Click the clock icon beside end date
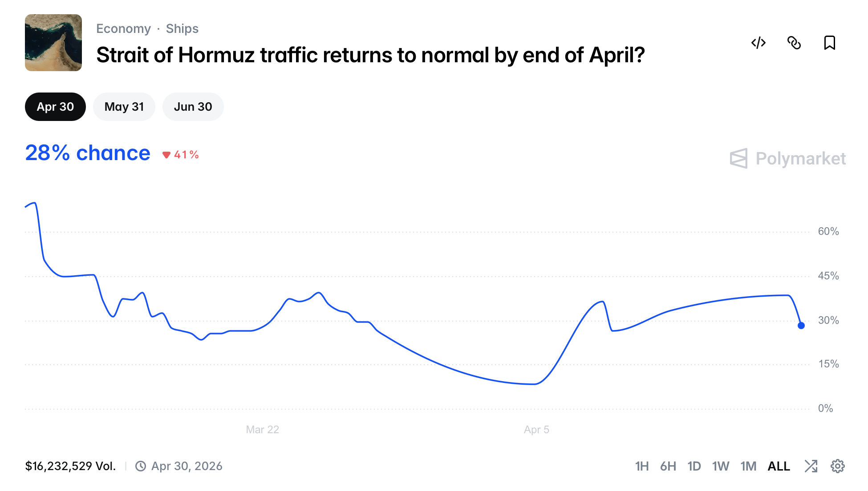The width and height of the screenshot is (868, 491). (141, 466)
